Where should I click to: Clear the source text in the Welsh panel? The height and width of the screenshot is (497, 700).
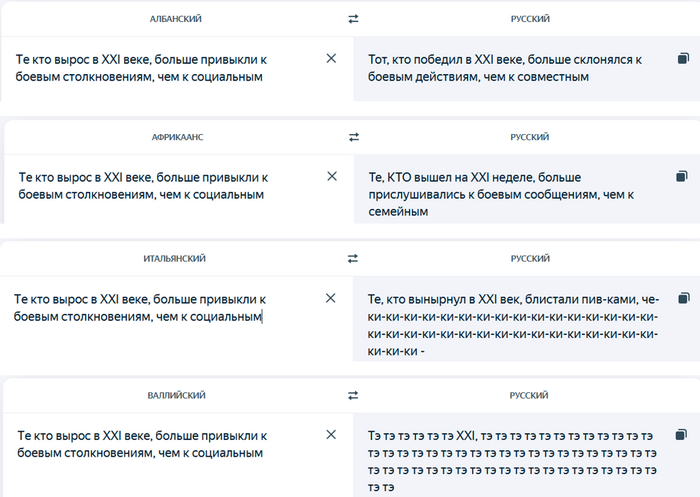[331, 435]
